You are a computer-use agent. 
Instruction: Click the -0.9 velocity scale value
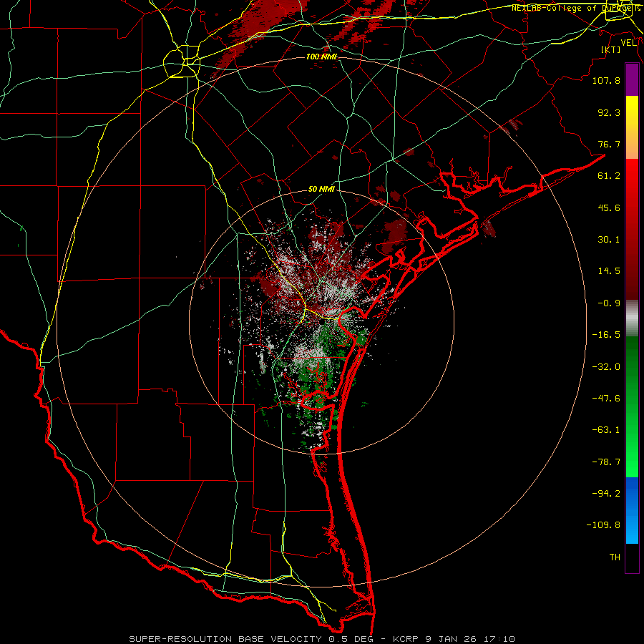click(x=609, y=303)
